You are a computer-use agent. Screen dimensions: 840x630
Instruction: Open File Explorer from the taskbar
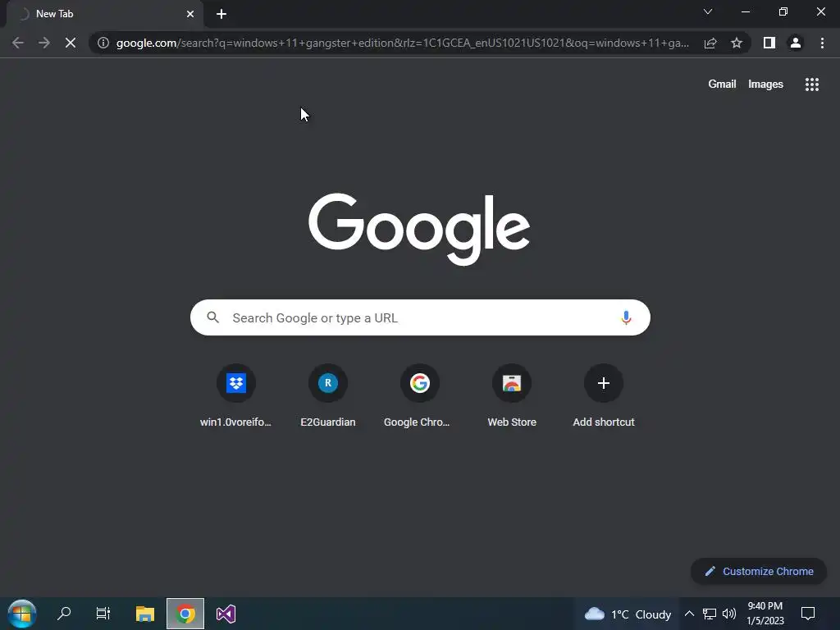click(144, 614)
